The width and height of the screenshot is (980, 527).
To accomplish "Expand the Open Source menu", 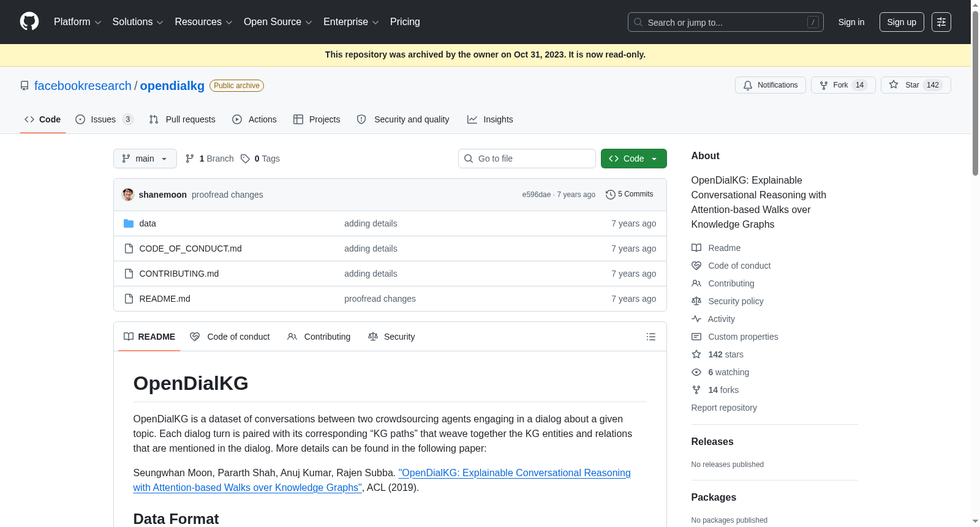I will coord(278,22).
